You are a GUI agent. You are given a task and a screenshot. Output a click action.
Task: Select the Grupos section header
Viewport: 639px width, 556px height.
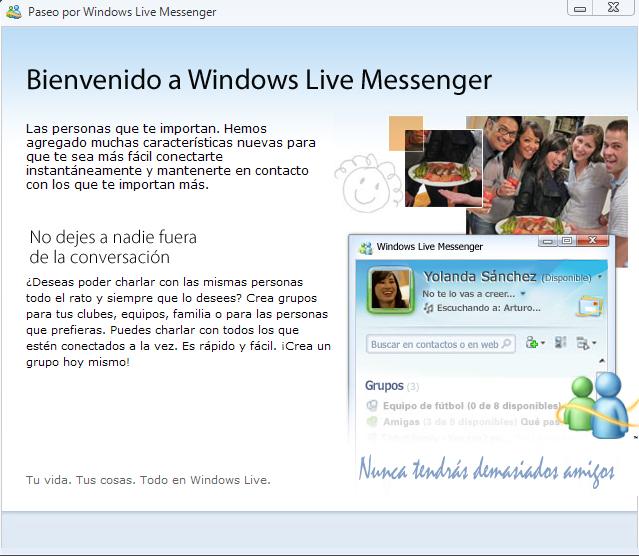pyautogui.click(x=384, y=385)
